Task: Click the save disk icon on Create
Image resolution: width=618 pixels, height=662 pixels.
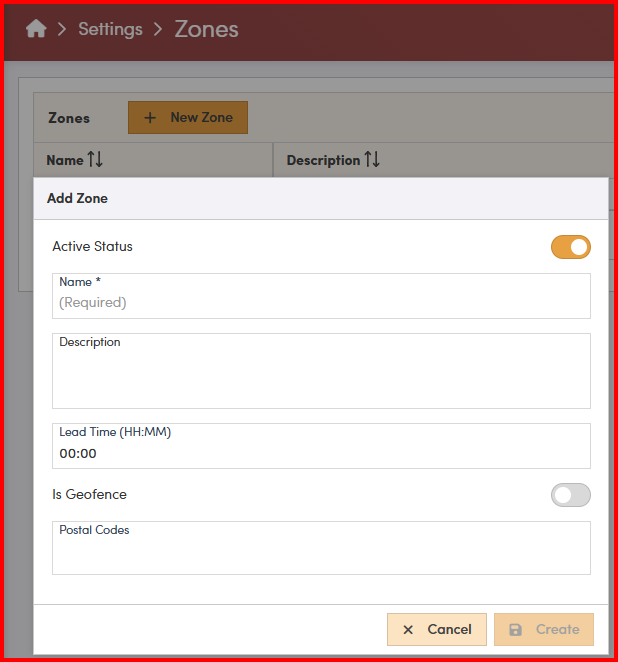Action: pos(516,630)
